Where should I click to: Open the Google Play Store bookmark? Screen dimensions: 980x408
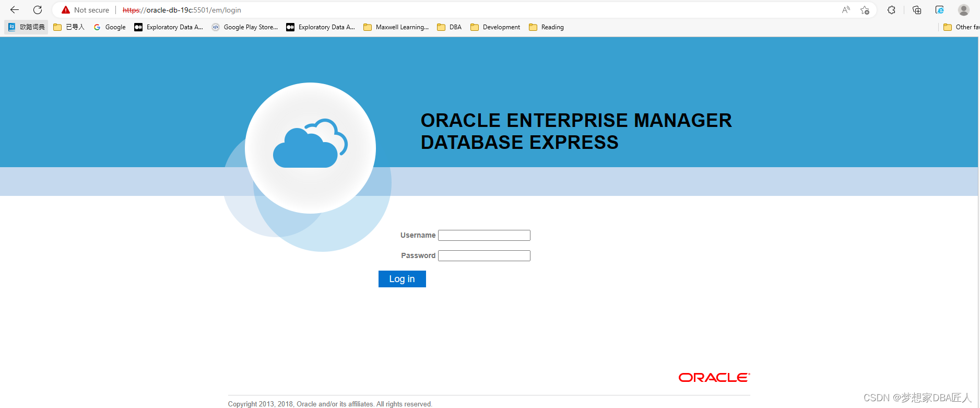245,27
